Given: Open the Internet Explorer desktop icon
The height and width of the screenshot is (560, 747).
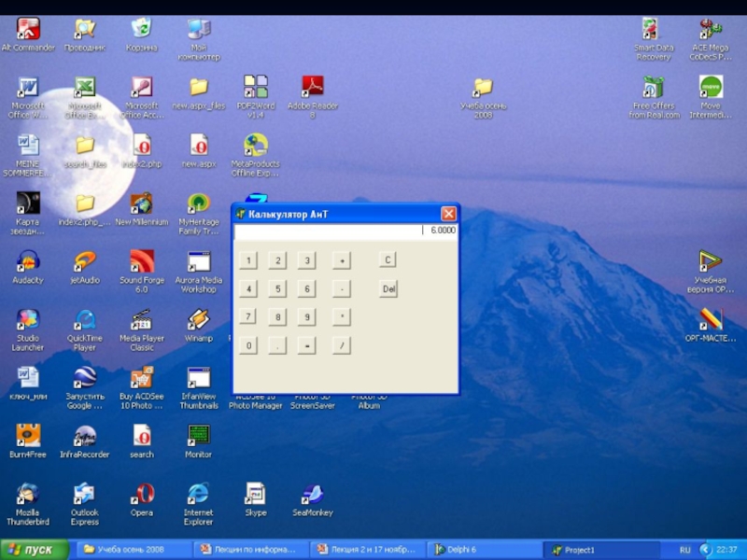Looking at the screenshot, I should pyautogui.click(x=198, y=495).
